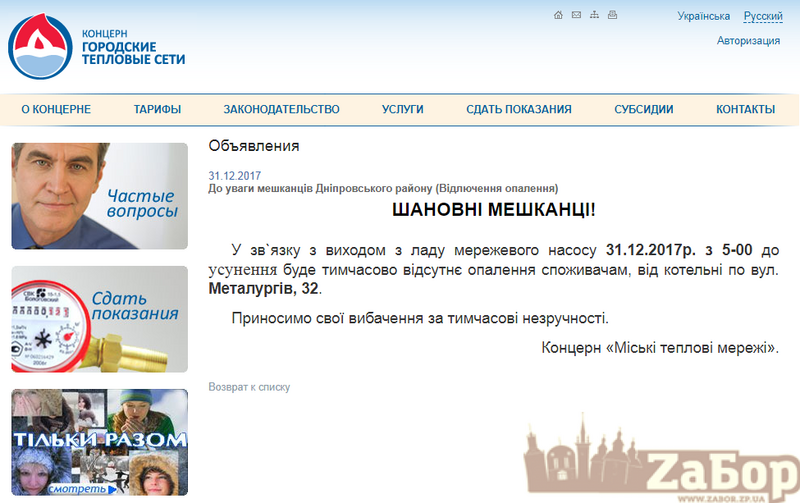Go to СУБСИДИИ menu item
800x503 pixels.
644,109
